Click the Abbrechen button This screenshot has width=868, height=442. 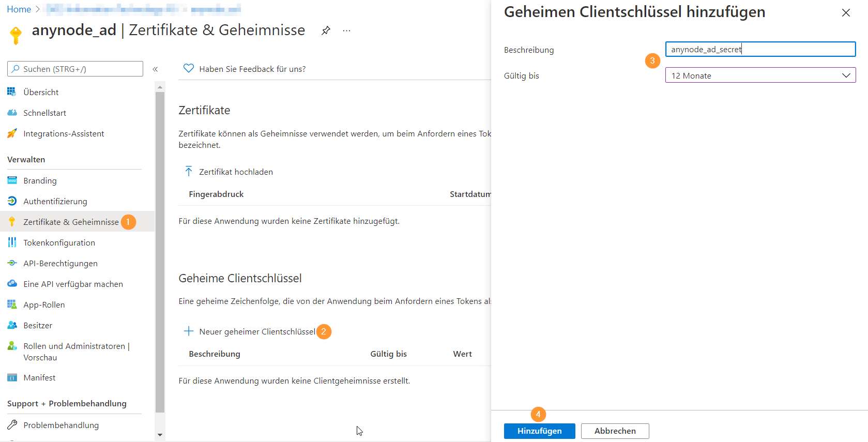pyautogui.click(x=615, y=431)
